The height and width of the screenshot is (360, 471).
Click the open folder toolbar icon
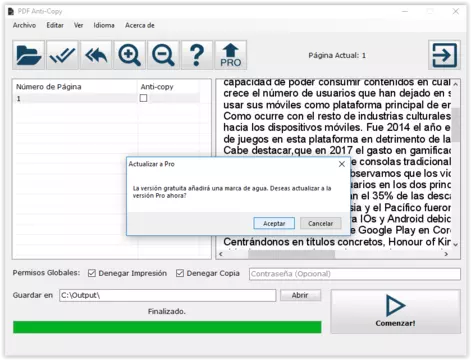[x=29, y=55]
